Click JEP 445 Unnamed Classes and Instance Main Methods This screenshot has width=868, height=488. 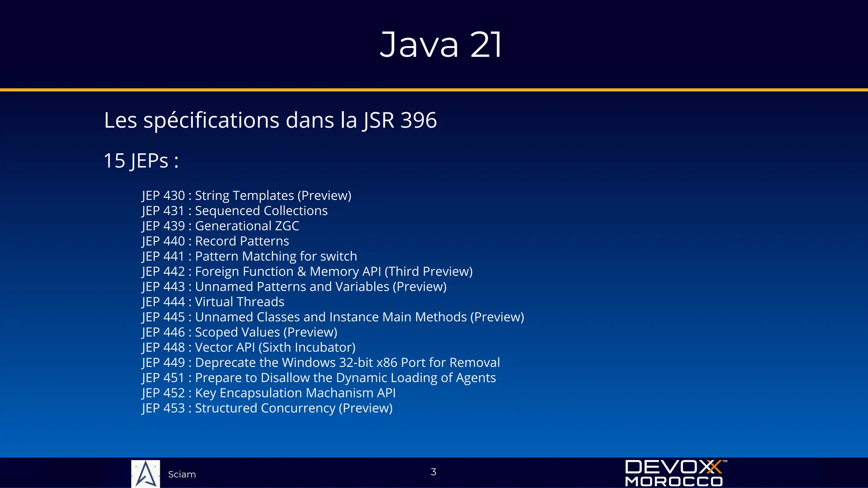click(333, 317)
